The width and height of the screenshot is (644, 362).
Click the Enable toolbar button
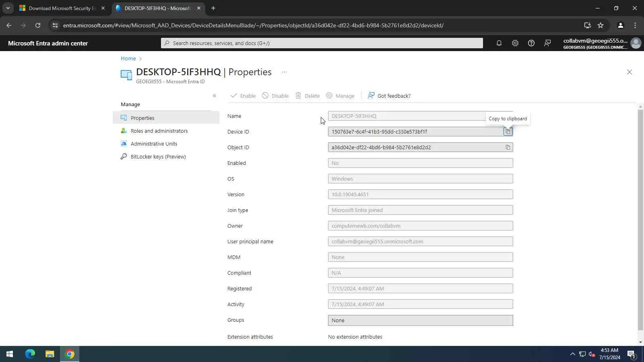point(243,96)
